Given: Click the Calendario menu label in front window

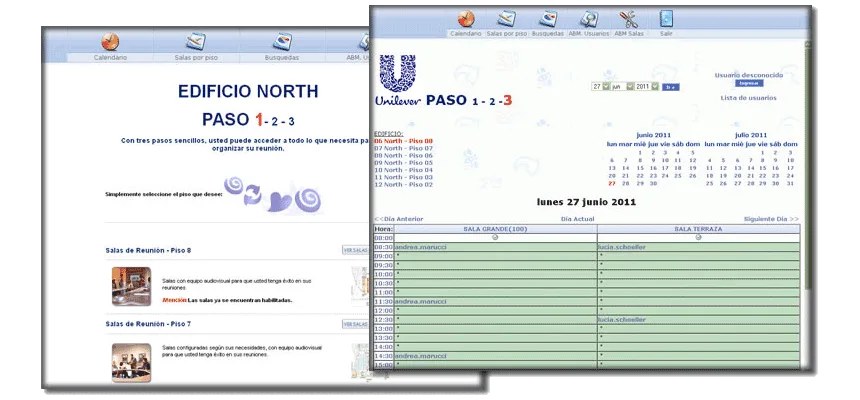Looking at the screenshot, I should (x=466, y=33).
